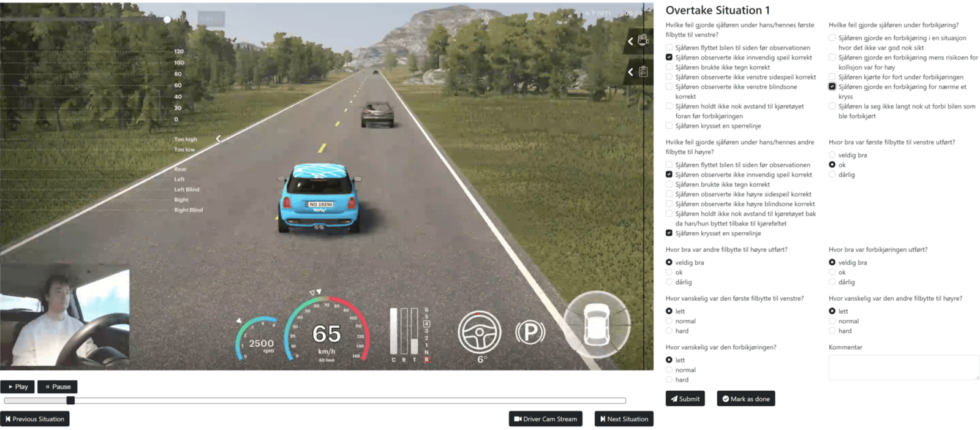
Task: Click the parking brake indicator icon
Action: pyautogui.click(x=530, y=333)
